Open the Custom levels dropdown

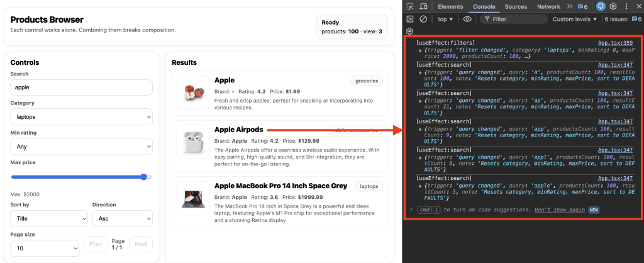point(575,19)
